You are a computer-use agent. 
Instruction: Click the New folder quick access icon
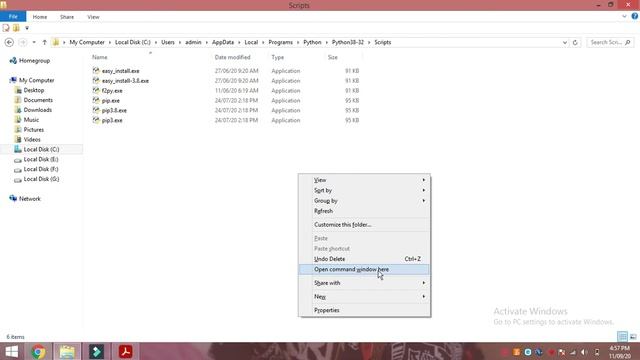(16, 28)
